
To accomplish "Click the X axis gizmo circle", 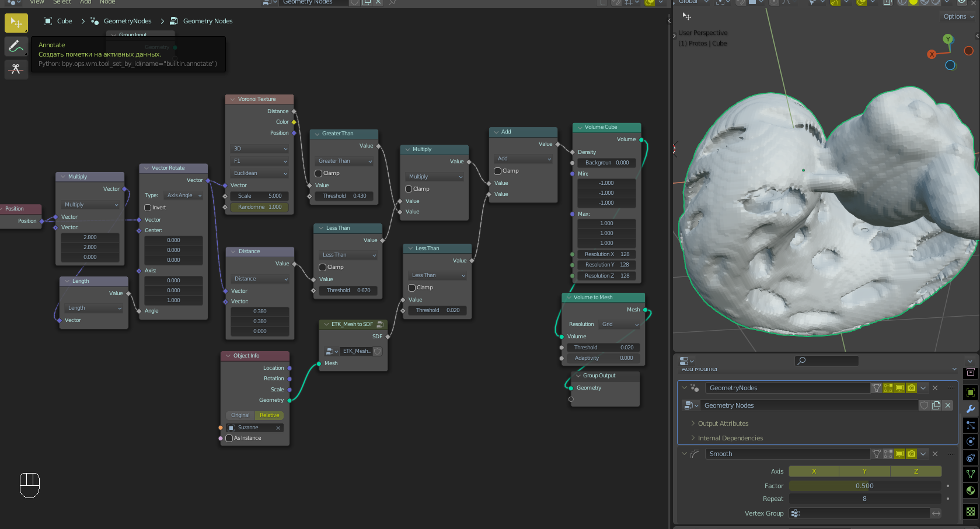I will 932,54.
